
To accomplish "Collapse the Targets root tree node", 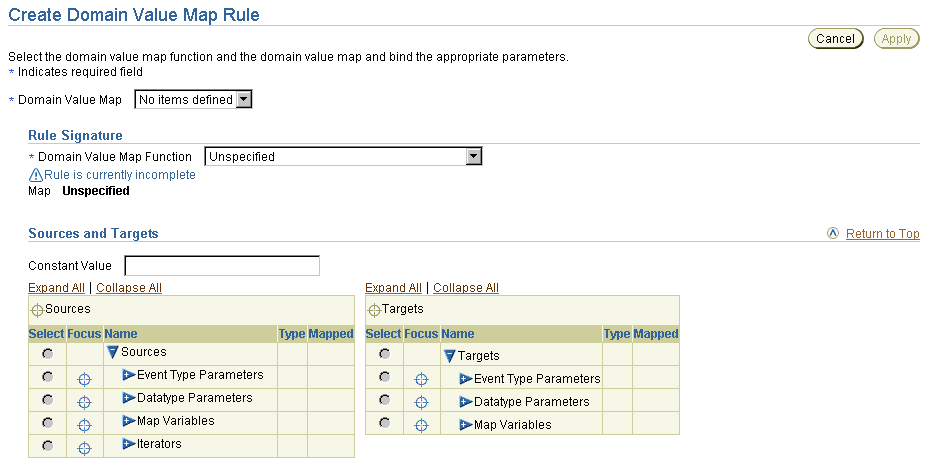I will pos(449,356).
